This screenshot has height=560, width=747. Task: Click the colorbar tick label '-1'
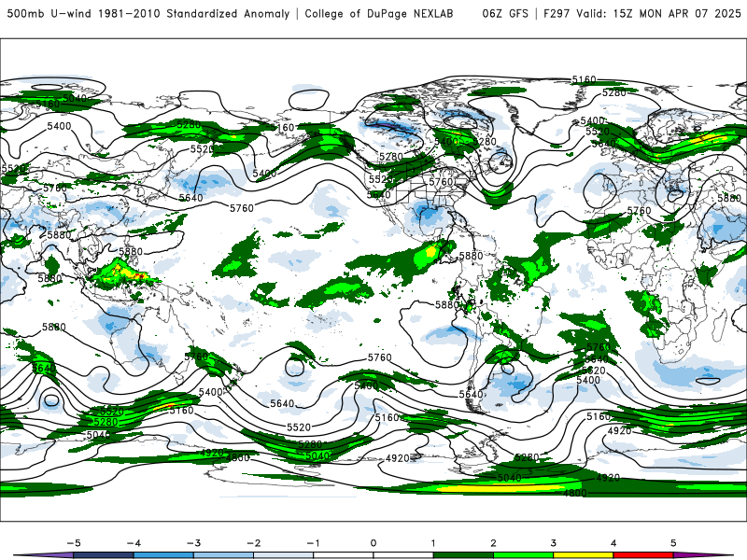tap(314, 543)
